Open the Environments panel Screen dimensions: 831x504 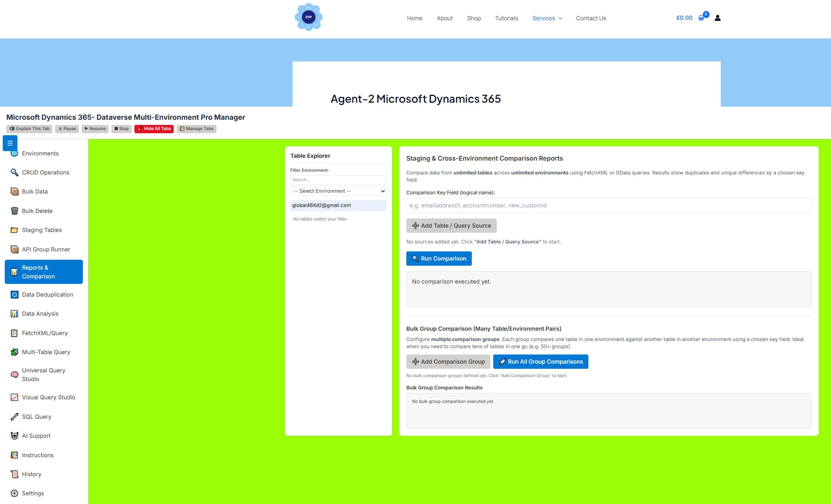(40, 153)
